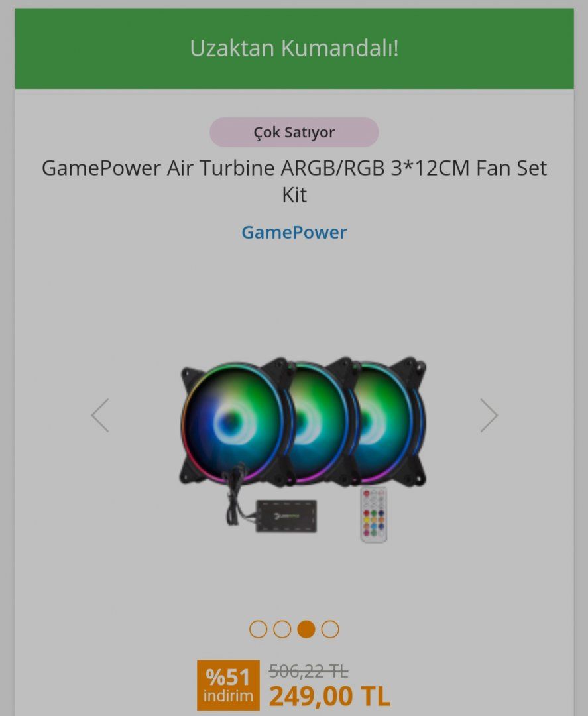Select the second carousel dot indicator
The width and height of the screenshot is (588, 716).
click(282, 629)
